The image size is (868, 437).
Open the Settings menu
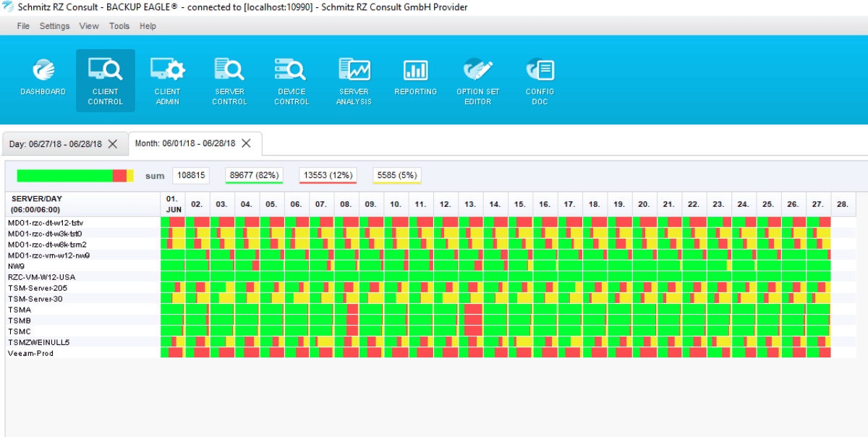tap(55, 26)
